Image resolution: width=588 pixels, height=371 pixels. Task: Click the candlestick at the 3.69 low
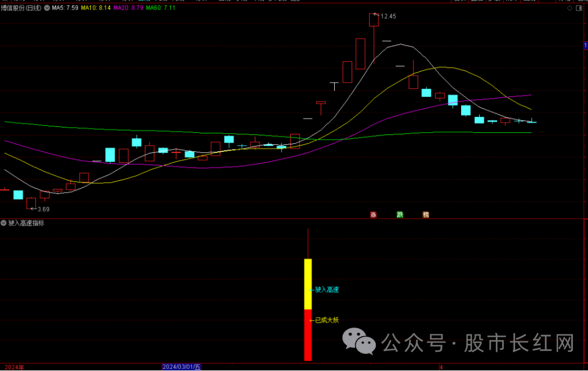point(31,203)
